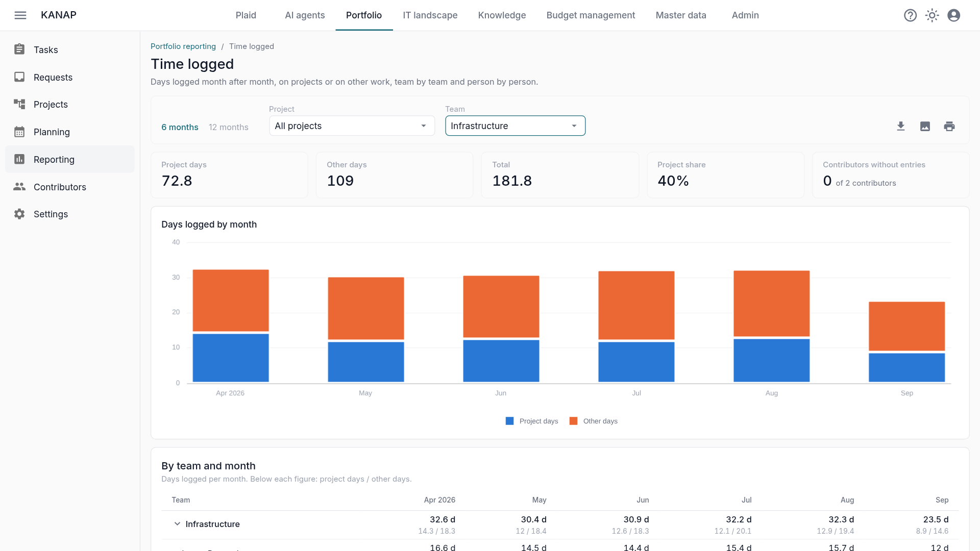Print the report with printer icon
980x551 pixels.
(x=949, y=126)
